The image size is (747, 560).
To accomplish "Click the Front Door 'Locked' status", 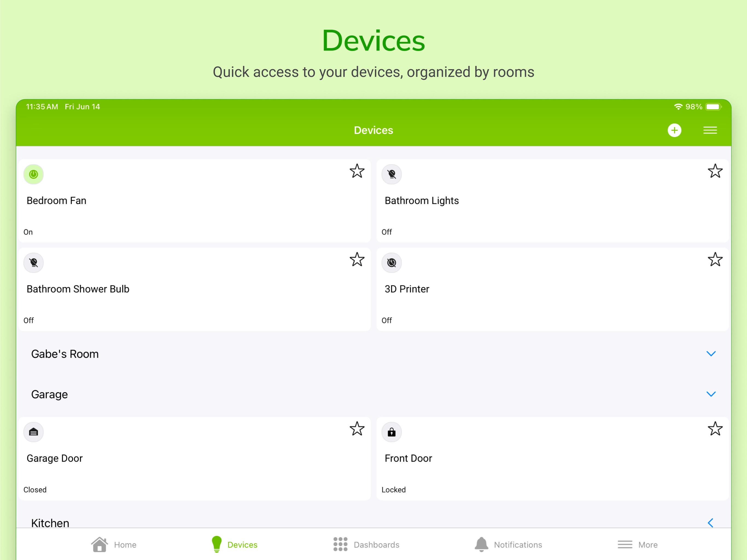I will (393, 490).
